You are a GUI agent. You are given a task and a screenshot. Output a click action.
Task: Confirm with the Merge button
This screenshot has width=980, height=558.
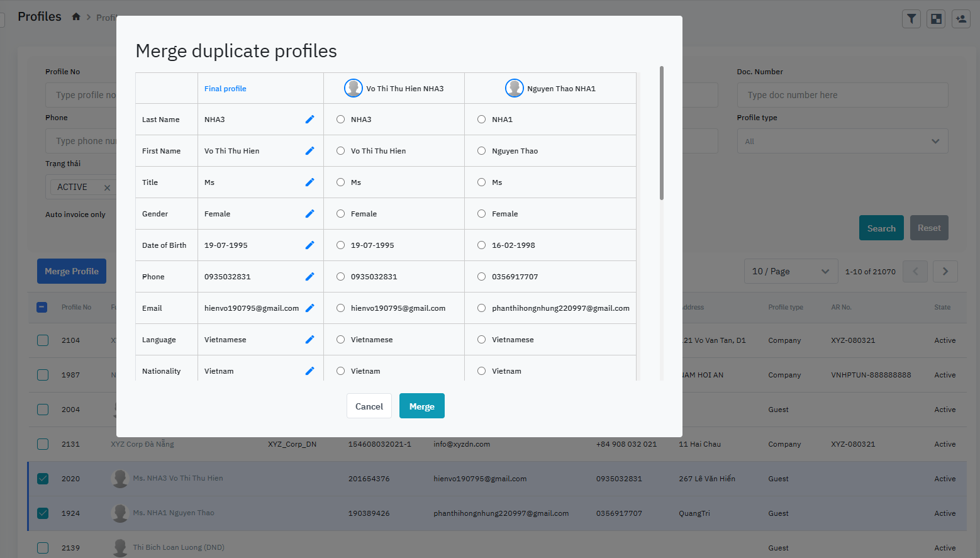click(x=421, y=406)
